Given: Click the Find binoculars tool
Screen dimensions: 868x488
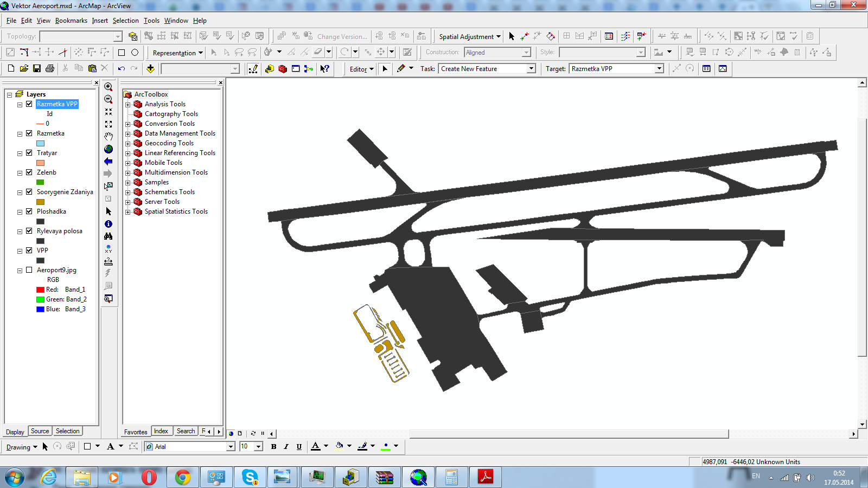Looking at the screenshot, I should point(108,236).
